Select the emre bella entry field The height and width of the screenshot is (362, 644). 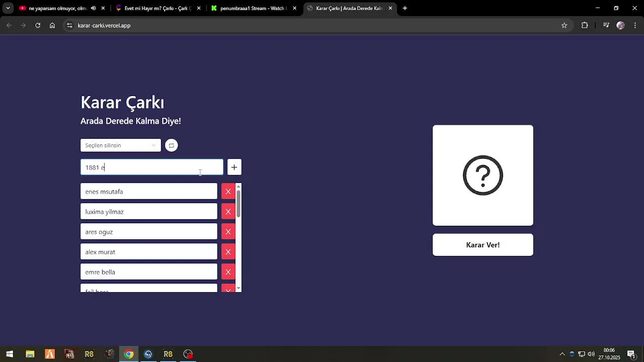(149, 272)
